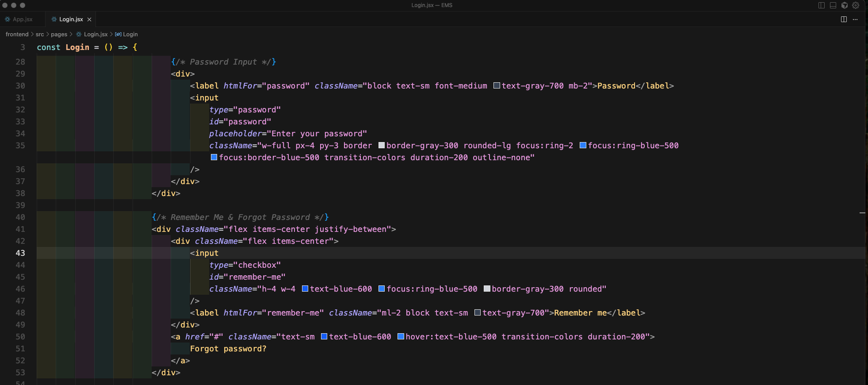Image resolution: width=868 pixels, height=385 pixels.
Task: Click the React icon on Login.jsx tab
Action: [x=54, y=19]
